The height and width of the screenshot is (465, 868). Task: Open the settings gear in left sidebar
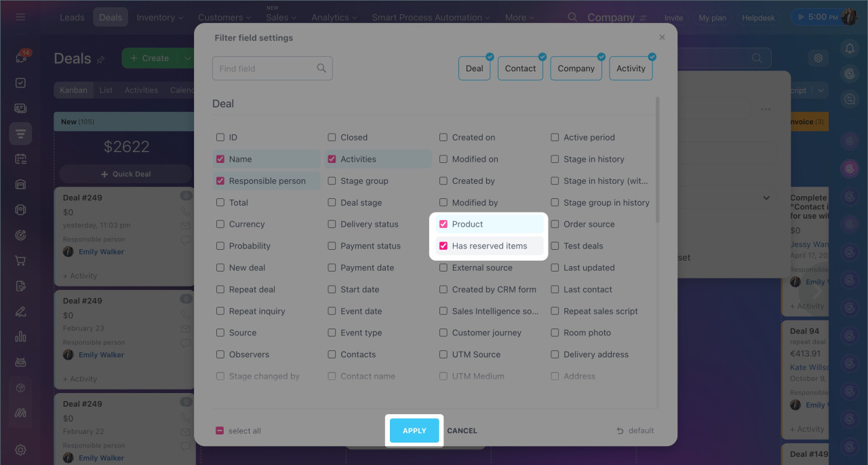[x=20, y=449]
